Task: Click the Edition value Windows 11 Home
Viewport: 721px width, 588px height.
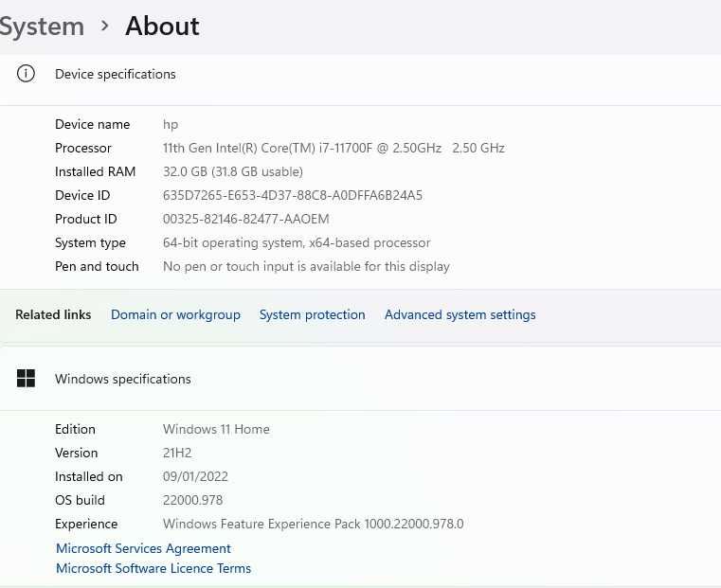Action: tap(216, 429)
